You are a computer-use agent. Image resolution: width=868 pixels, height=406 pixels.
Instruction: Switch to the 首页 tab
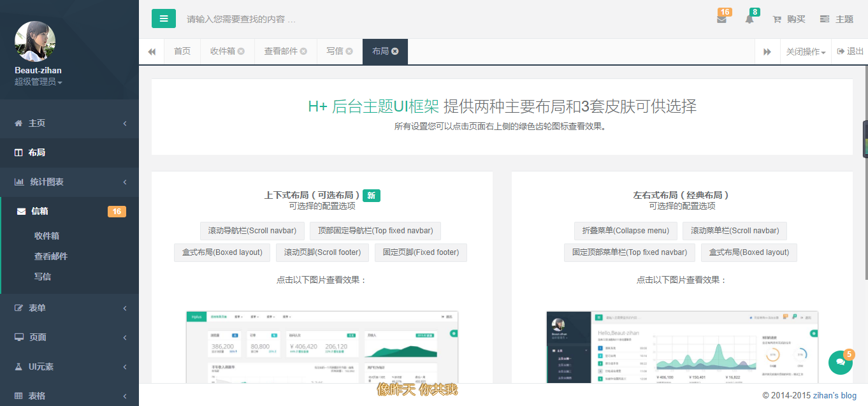pyautogui.click(x=182, y=52)
